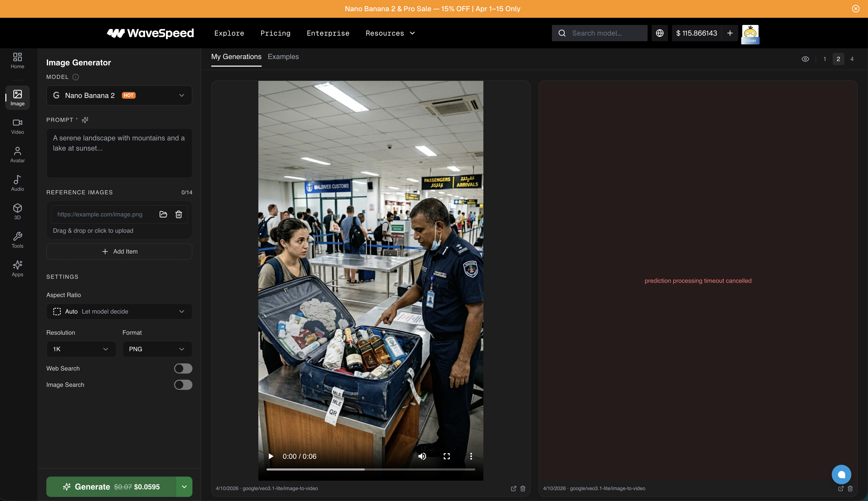Screen dimensions: 868x501
Task: Open the Audio generator sidebar icon
Action: (17, 183)
